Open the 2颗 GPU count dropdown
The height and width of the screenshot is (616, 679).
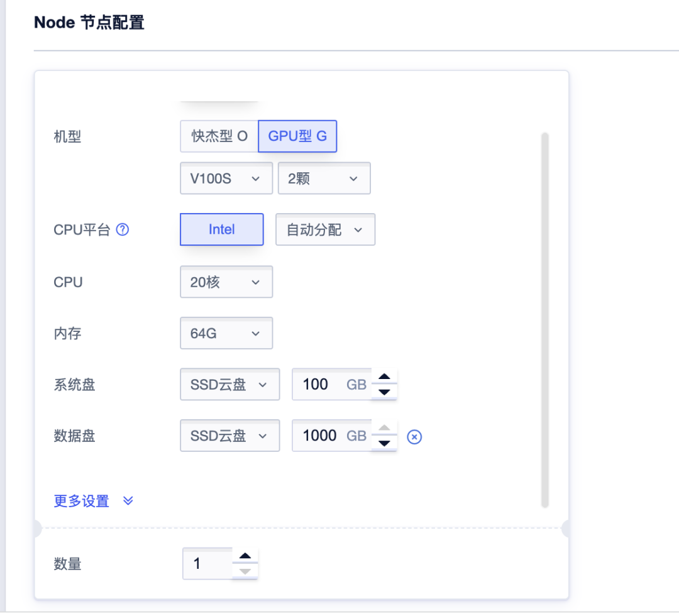click(324, 179)
